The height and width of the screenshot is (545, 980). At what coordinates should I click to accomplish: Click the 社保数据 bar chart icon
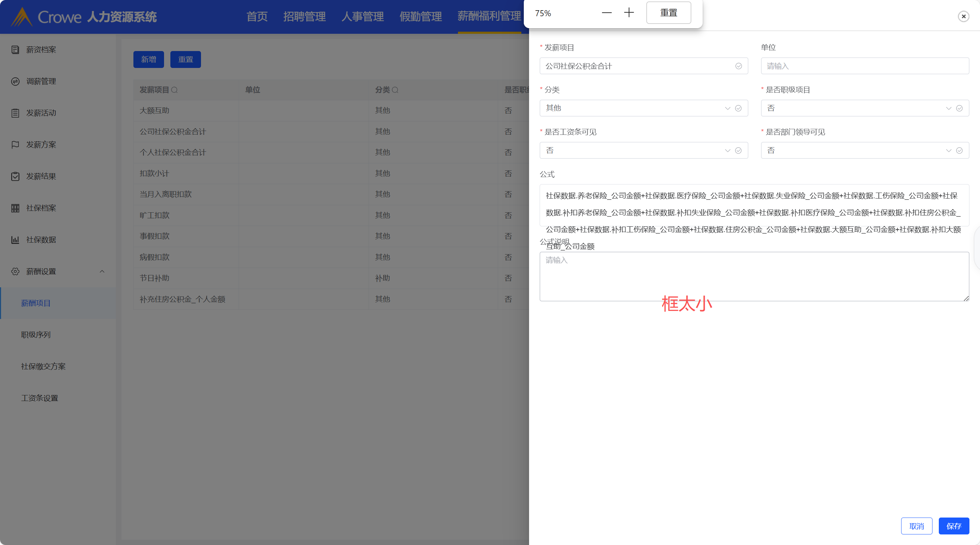(x=15, y=240)
